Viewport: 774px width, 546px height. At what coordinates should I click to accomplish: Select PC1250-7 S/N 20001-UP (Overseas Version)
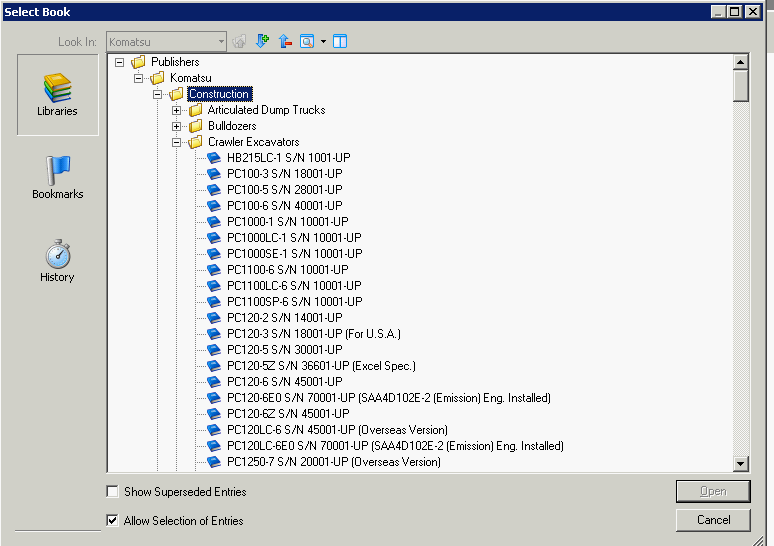pos(334,462)
